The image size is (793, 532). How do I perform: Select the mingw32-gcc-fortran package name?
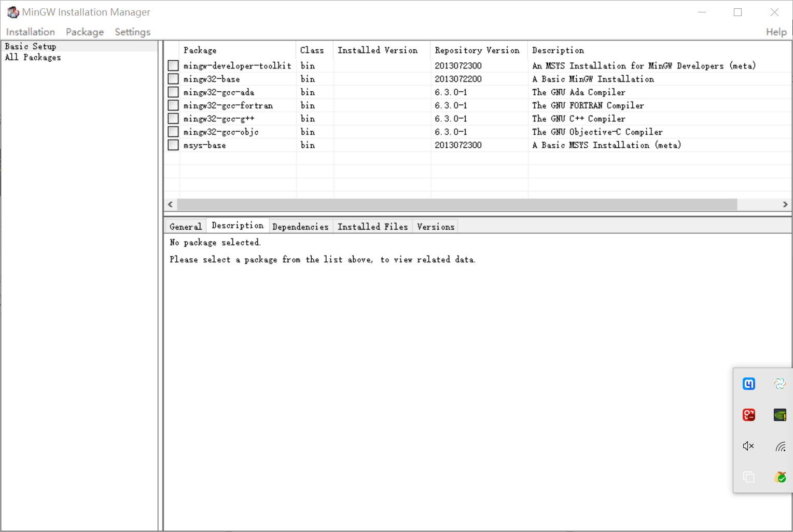coord(228,106)
